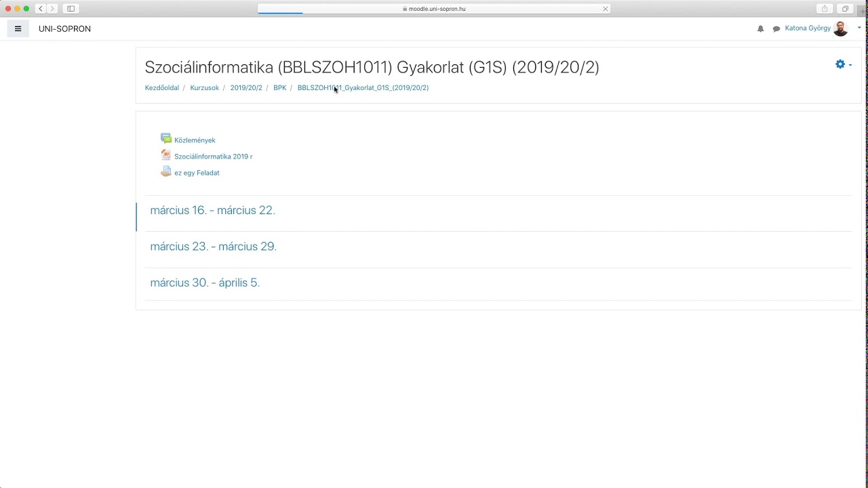Open the ez egy Feladat link

coord(197,173)
